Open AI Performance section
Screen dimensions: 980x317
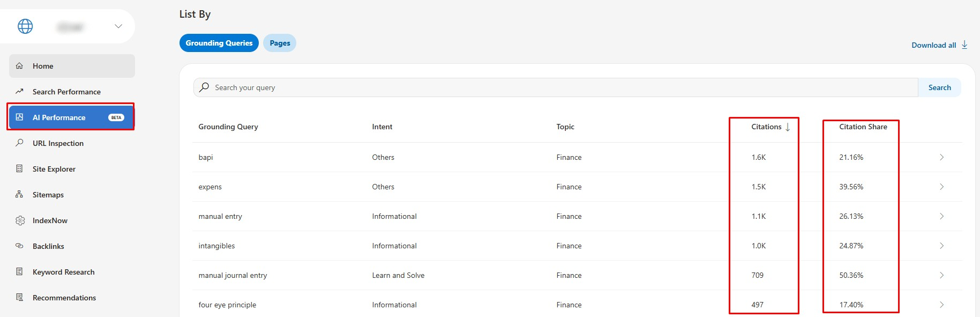pyautogui.click(x=71, y=117)
